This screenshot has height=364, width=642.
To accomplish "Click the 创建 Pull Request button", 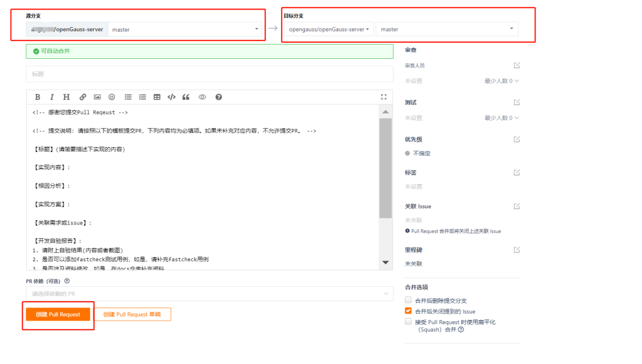I will pyautogui.click(x=58, y=315).
